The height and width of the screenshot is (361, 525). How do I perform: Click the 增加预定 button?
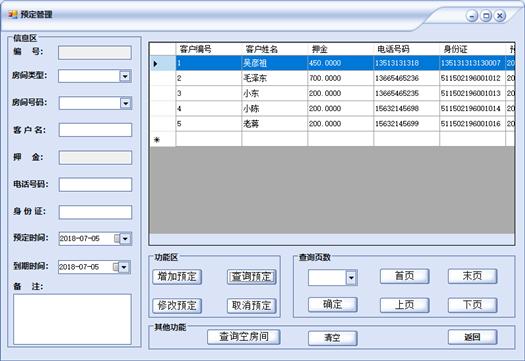coord(177,277)
